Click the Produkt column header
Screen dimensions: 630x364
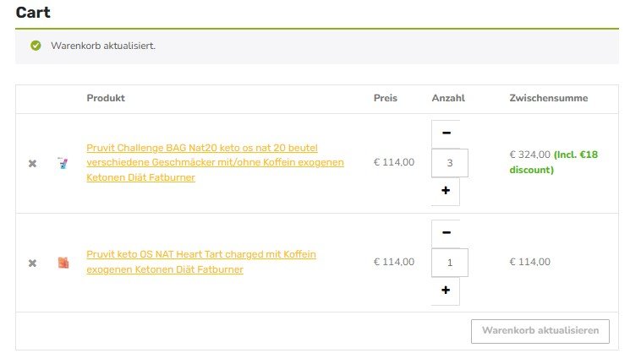(x=106, y=99)
